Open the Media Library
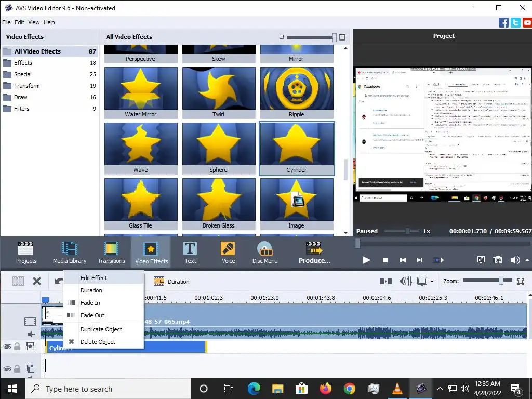 point(70,252)
